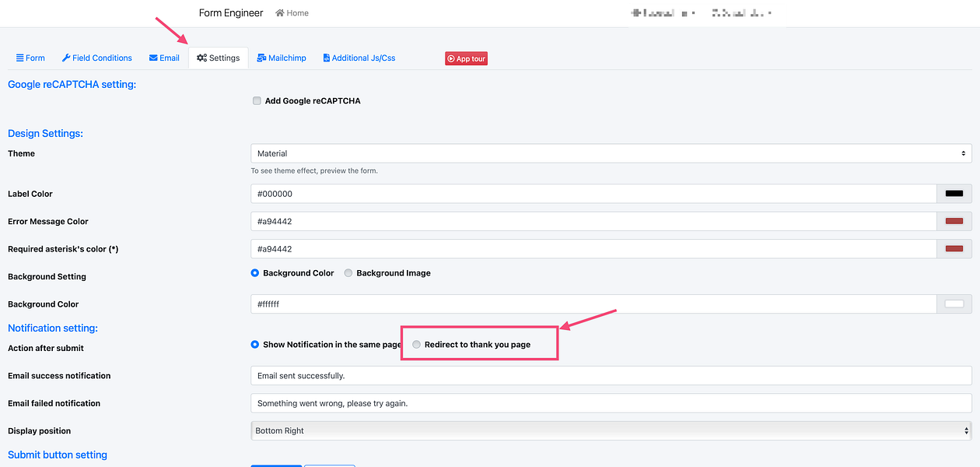The width and height of the screenshot is (980, 467).
Task: Open the Required asterisk's color swatch
Action: 954,249
